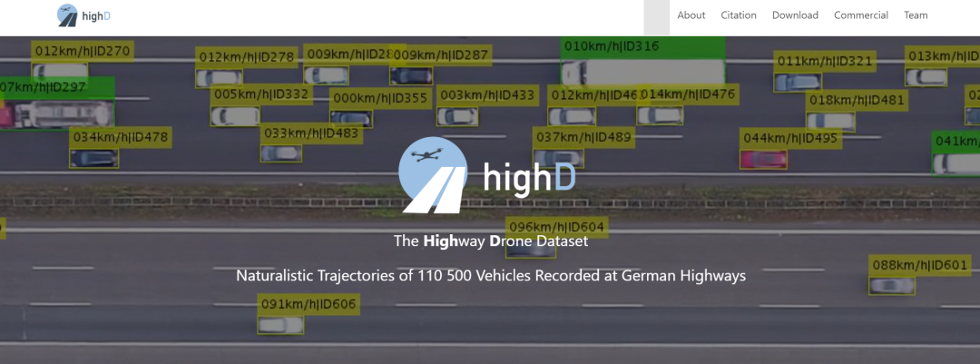Jump to the Team section

coord(916,15)
